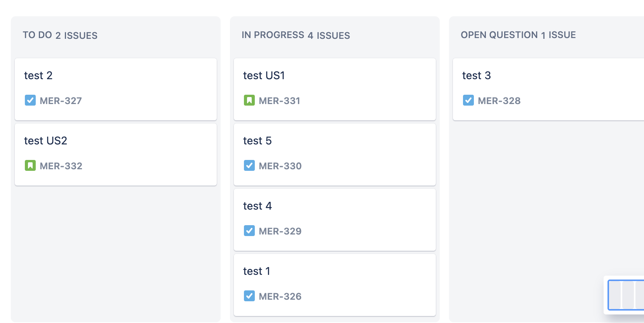Select the 'test 4' card title
This screenshot has width=644, height=323.
257,206
